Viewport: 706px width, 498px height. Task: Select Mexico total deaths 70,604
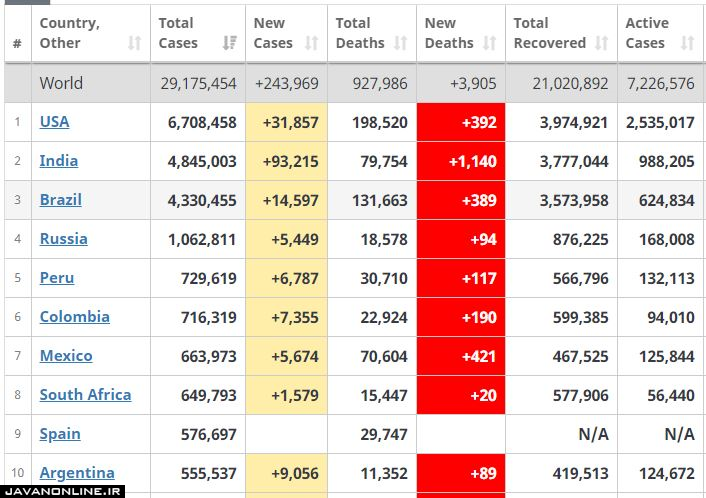(384, 357)
